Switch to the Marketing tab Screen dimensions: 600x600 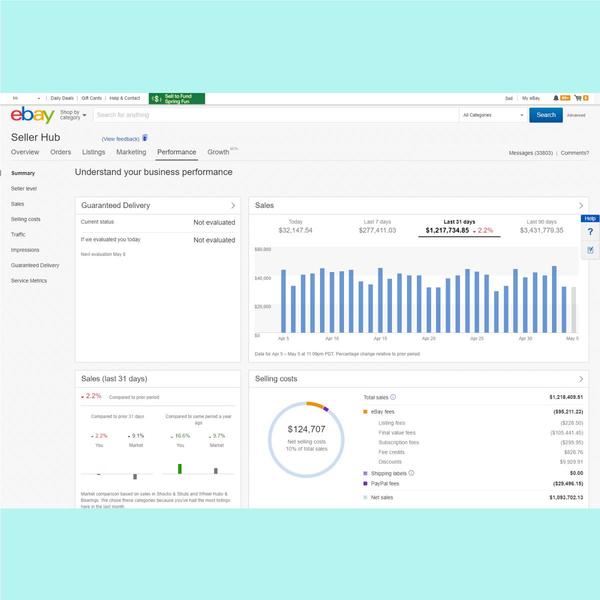(x=131, y=152)
